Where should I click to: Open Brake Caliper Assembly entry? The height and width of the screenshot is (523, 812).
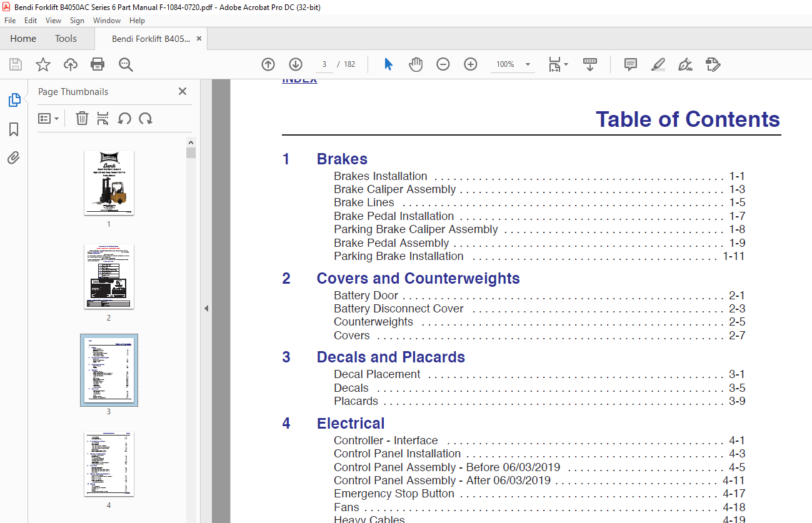tap(394, 189)
